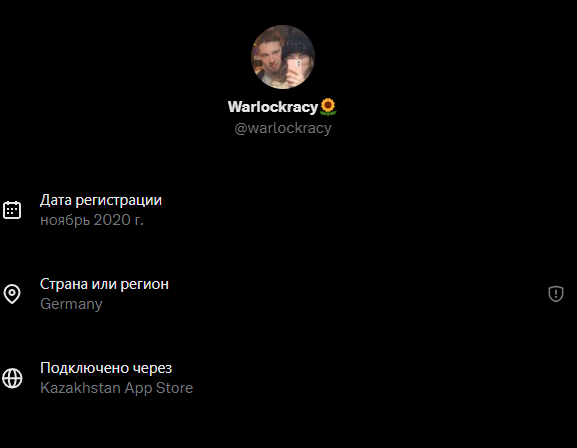
Task: Click the Kazakhstan App Store value
Action: pyautogui.click(x=116, y=388)
